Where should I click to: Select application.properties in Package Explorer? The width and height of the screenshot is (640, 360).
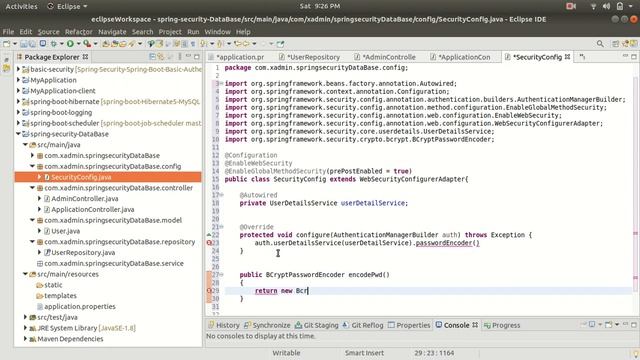point(80,307)
